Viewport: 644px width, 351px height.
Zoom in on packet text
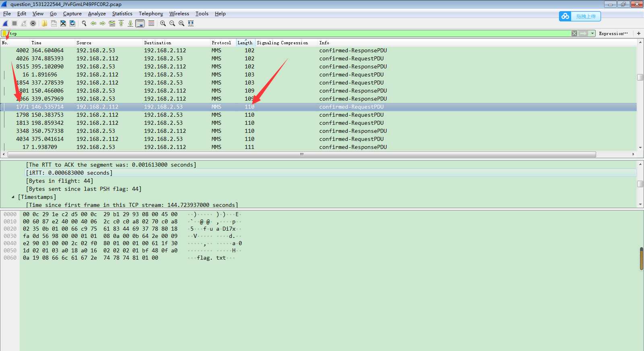coord(163,23)
